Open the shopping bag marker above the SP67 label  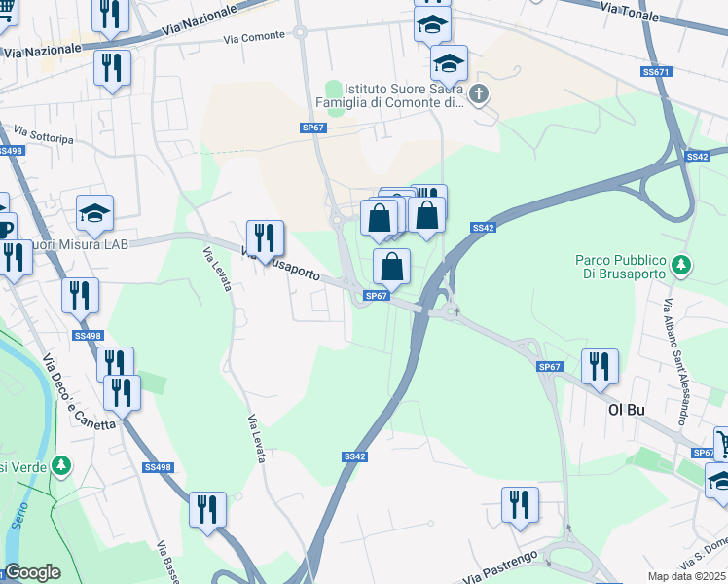tap(391, 270)
